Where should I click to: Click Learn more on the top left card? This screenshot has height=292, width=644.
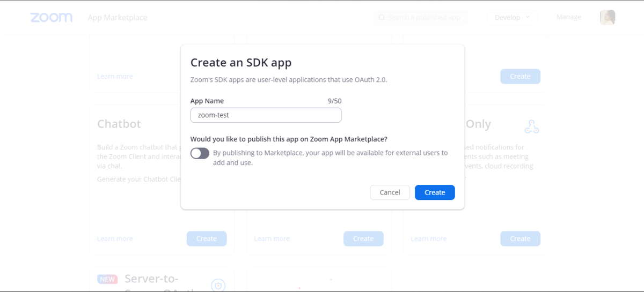point(115,77)
